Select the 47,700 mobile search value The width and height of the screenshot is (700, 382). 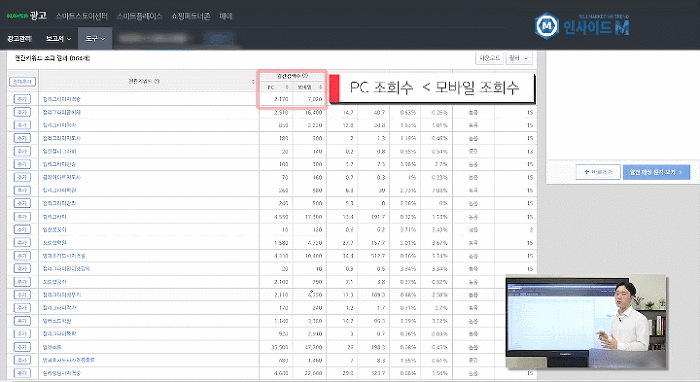tap(314, 347)
